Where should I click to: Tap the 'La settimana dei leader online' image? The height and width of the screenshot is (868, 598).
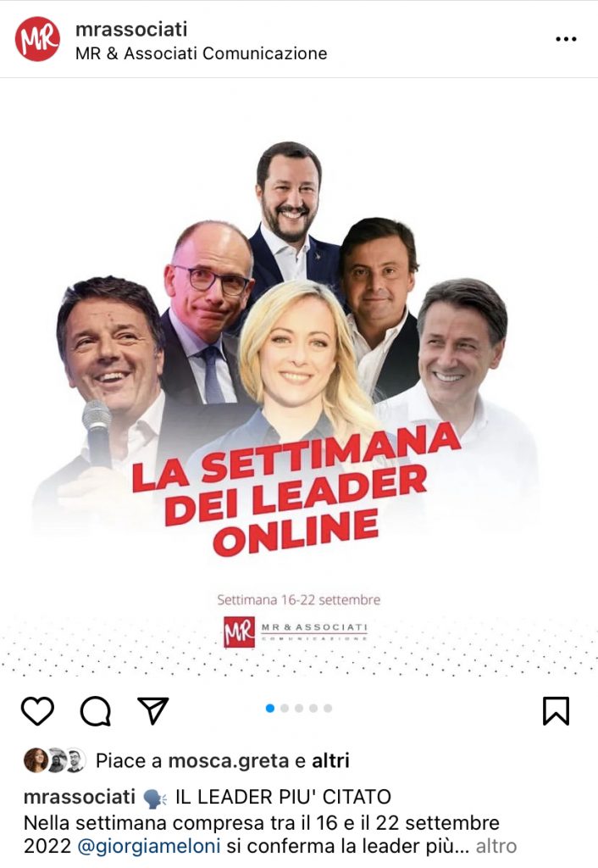pyautogui.click(x=299, y=382)
